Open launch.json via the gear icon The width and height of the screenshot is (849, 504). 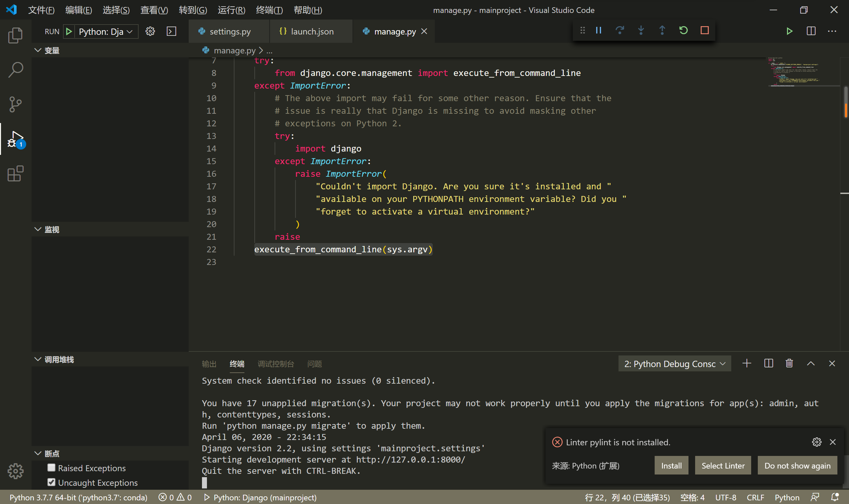click(150, 31)
